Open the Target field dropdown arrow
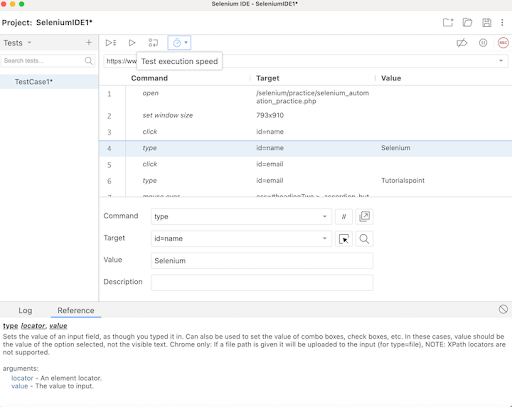 click(x=324, y=239)
